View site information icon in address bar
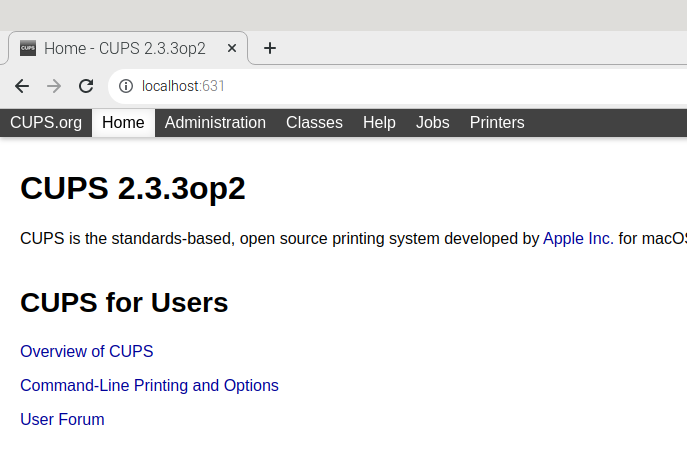 126,86
